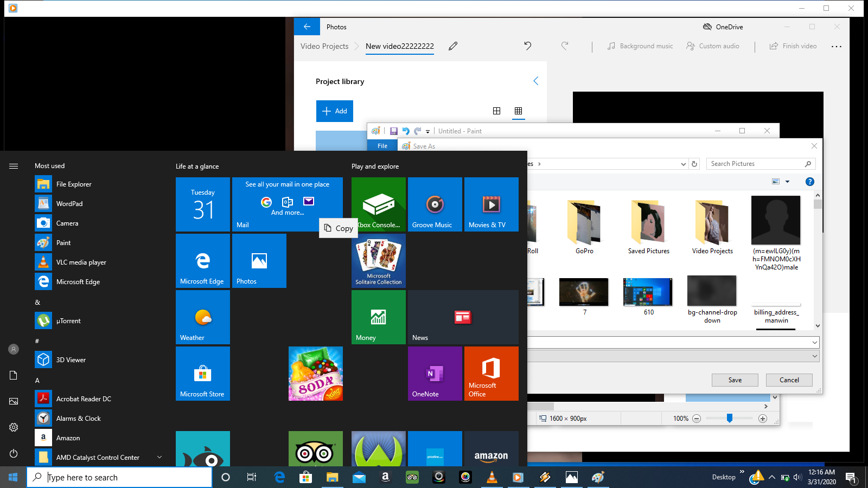The width and height of the screenshot is (868, 488).
Task: Click Background music in Photos toolbar
Action: coord(640,46)
